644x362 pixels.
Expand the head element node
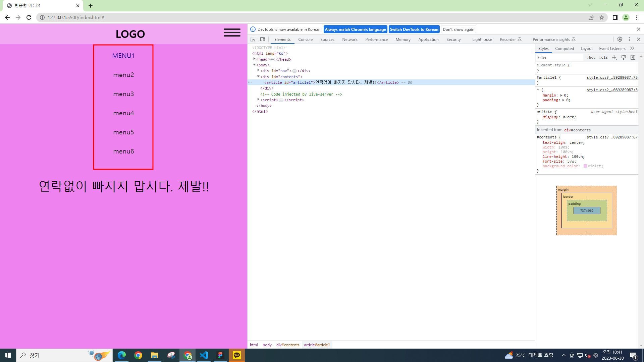(254, 59)
